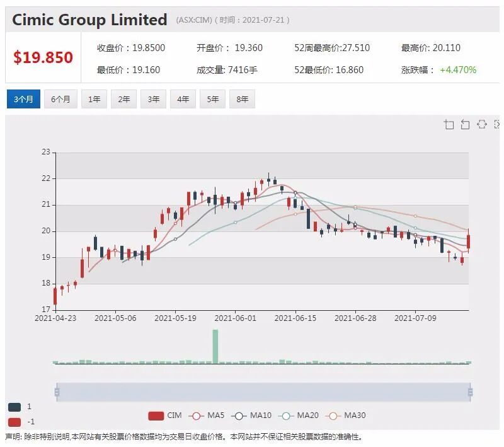This screenshot has width=504, height=447.
Task: Choose the 1年 chart range
Action: click(94, 99)
